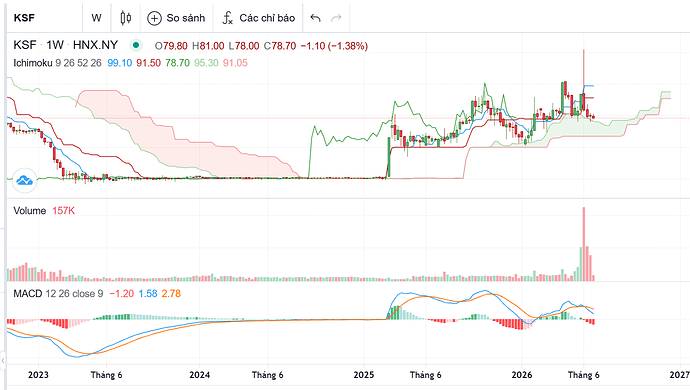
Task: Click the high price H81.00
Action: point(208,46)
